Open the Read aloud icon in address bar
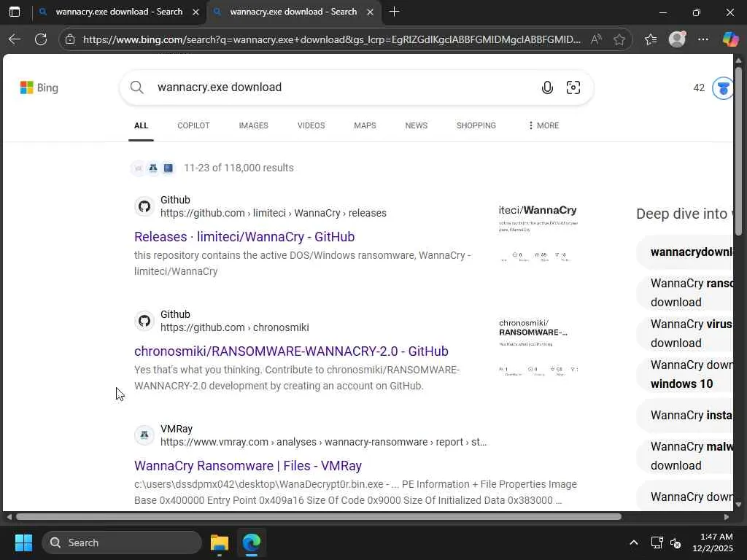Viewport: 747px width, 560px height. click(x=595, y=39)
